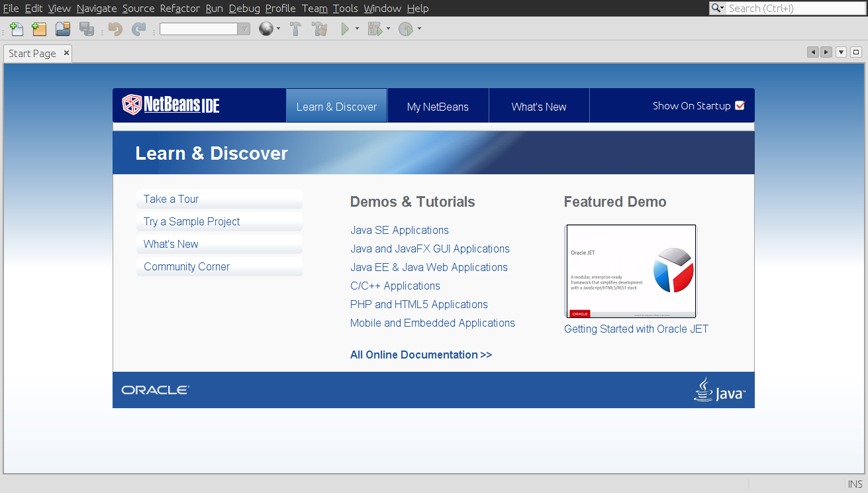Click the New File toolbar icon
The height and width of the screenshot is (493, 868).
tap(17, 29)
